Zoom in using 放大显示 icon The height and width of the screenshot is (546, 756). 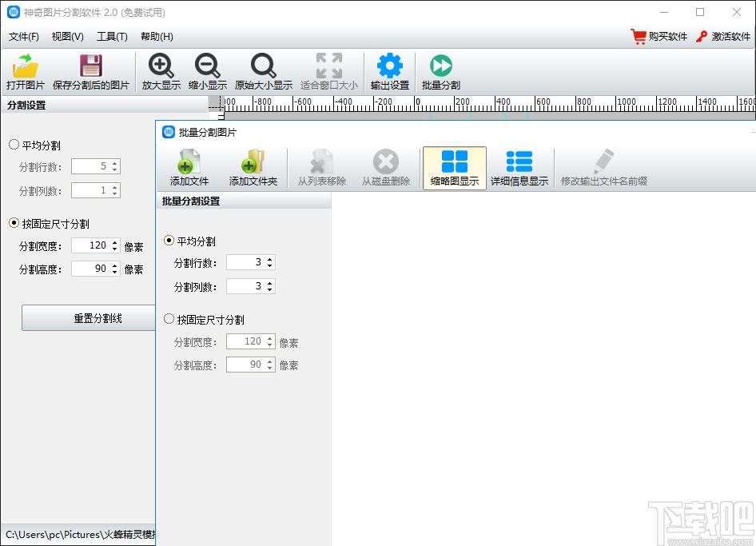[x=161, y=72]
